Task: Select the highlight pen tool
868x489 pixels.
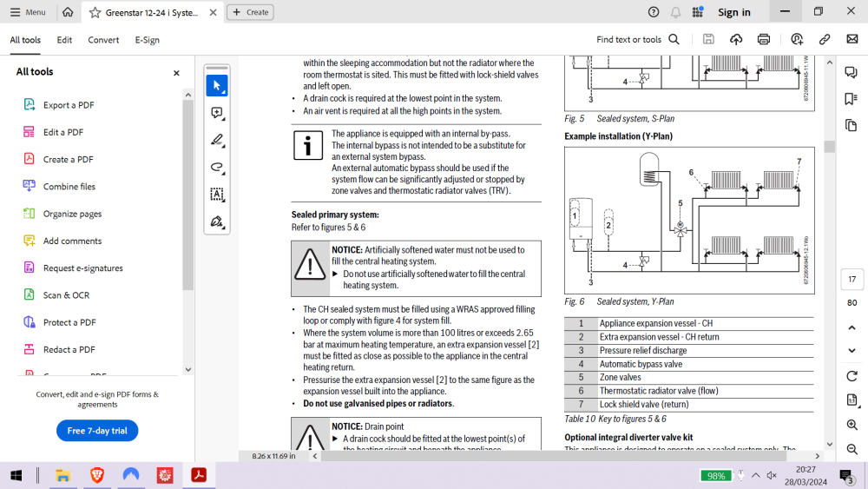Action: 216,140
